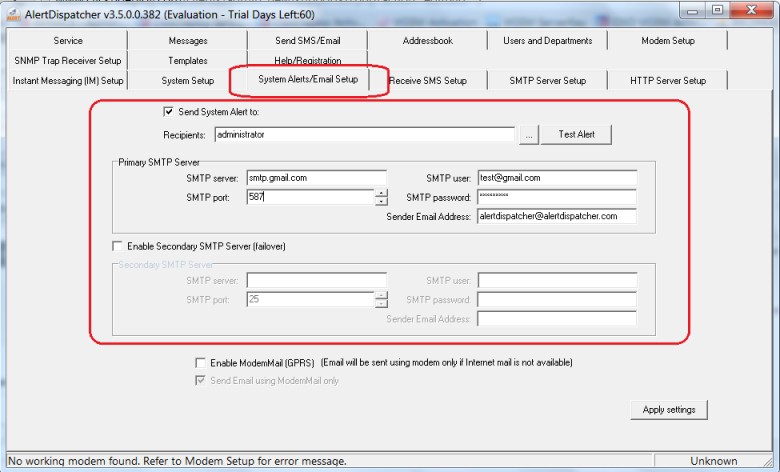Image resolution: width=780 pixels, height=472 pixels.
Task: Switch to Modem Setup tab
Action: [668, 41]
